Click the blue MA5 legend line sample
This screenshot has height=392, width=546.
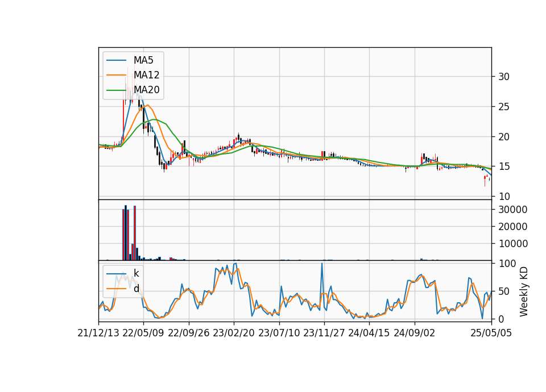click(116, 60)
